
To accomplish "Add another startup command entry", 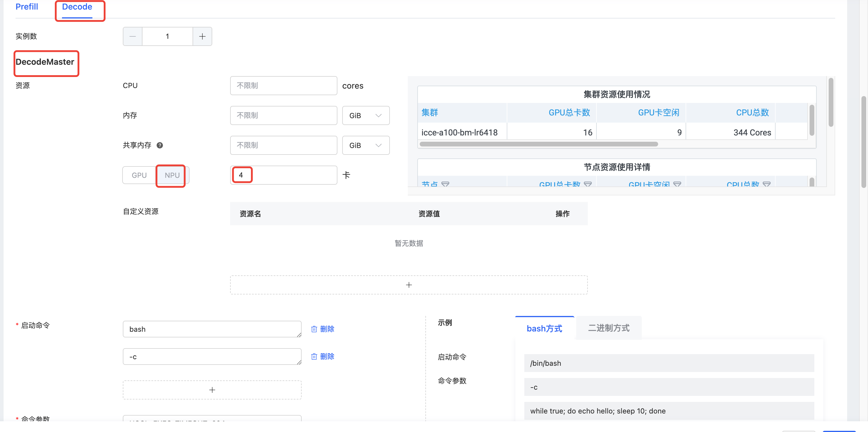I will coord(212,390).
